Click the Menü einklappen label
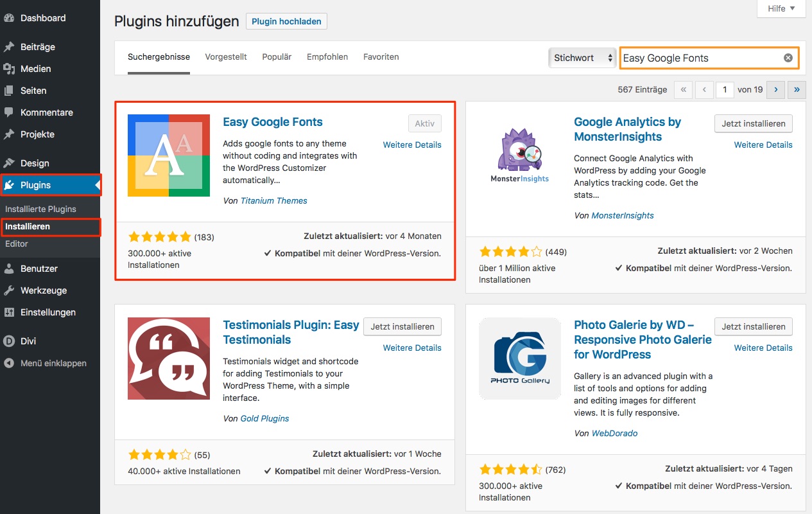This screenshot has width=812, height=514. point(53,363)
